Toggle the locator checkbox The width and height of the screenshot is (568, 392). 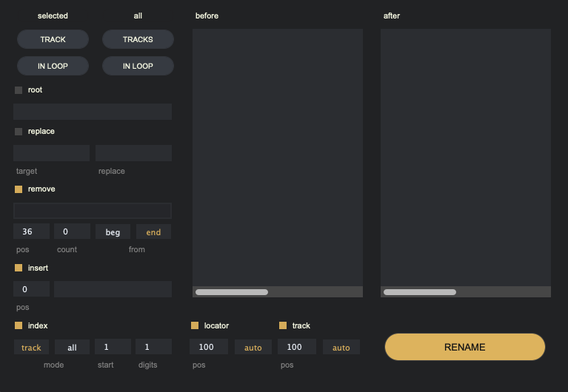coord(195,325)
